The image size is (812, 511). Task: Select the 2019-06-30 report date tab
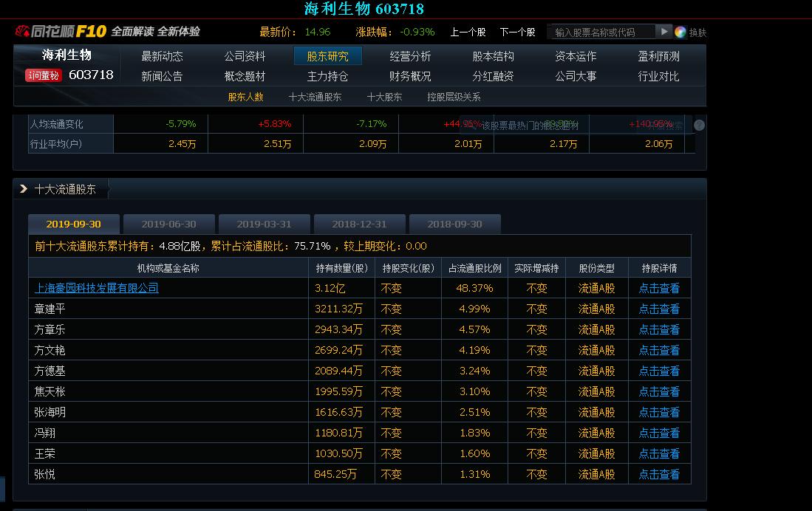coord(168,224)
